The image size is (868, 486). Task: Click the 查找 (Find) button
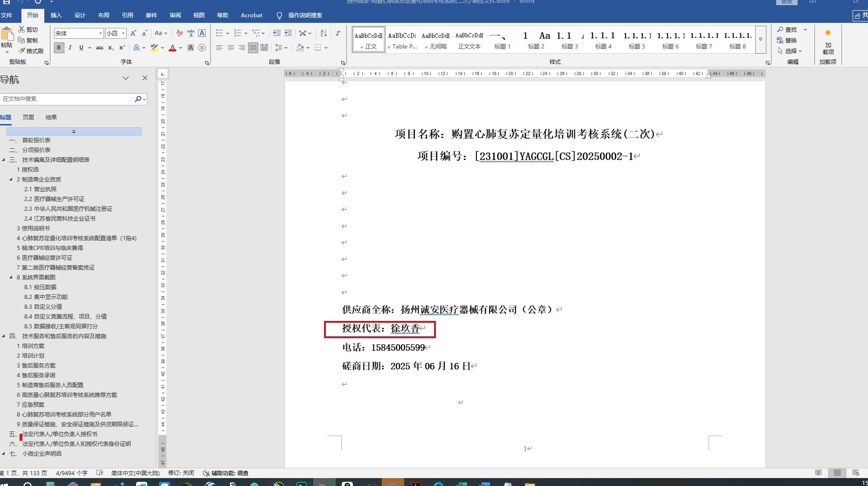pyautogui.click(x=787, y=29)
